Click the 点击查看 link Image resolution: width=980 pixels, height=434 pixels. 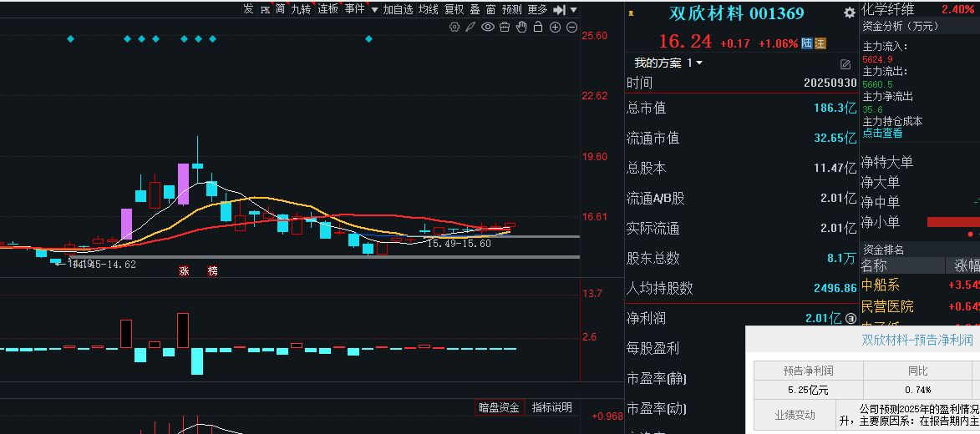coord(882,133)
